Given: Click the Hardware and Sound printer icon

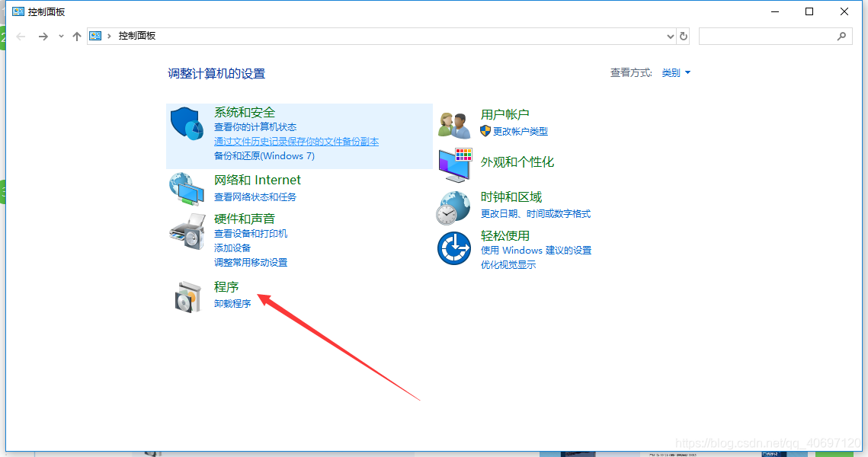Looking at the screenshot, I should 187,232.
